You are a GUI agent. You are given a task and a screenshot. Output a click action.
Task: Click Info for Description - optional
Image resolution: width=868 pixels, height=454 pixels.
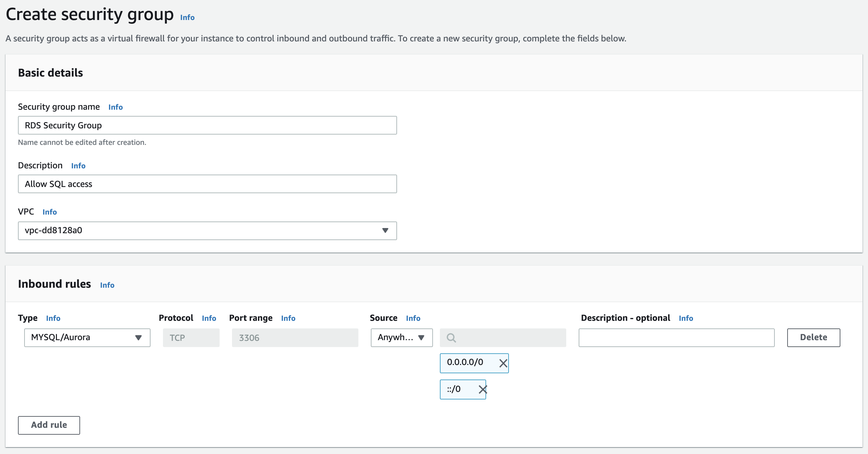click(686, 318)
